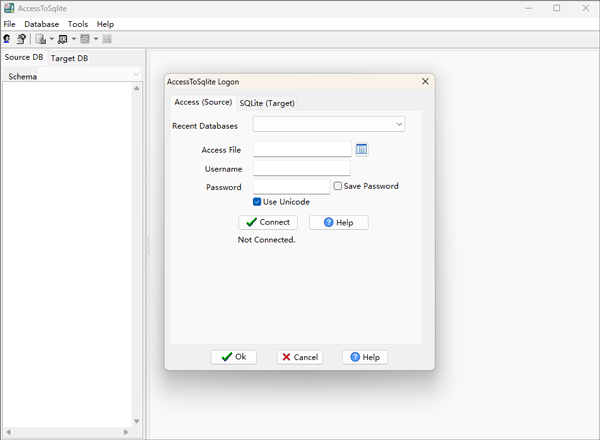Maximize the AccessToSqlite main window

point(557,8)
